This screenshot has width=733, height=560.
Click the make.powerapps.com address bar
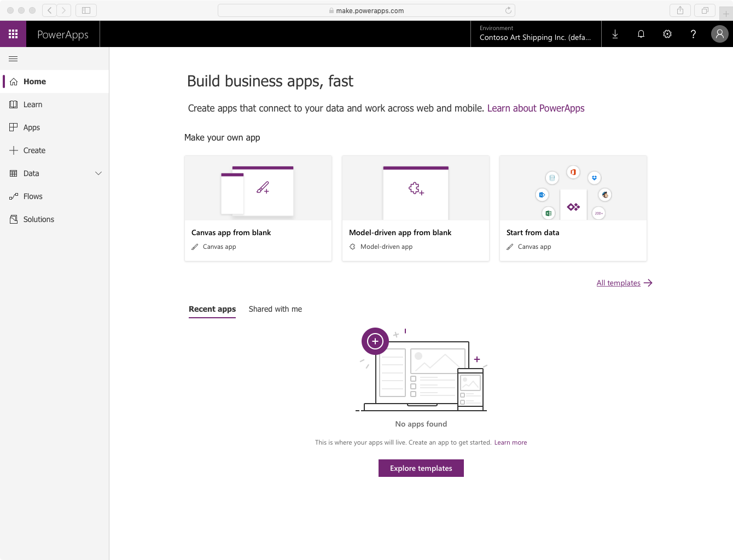click(x=366, y=10)
